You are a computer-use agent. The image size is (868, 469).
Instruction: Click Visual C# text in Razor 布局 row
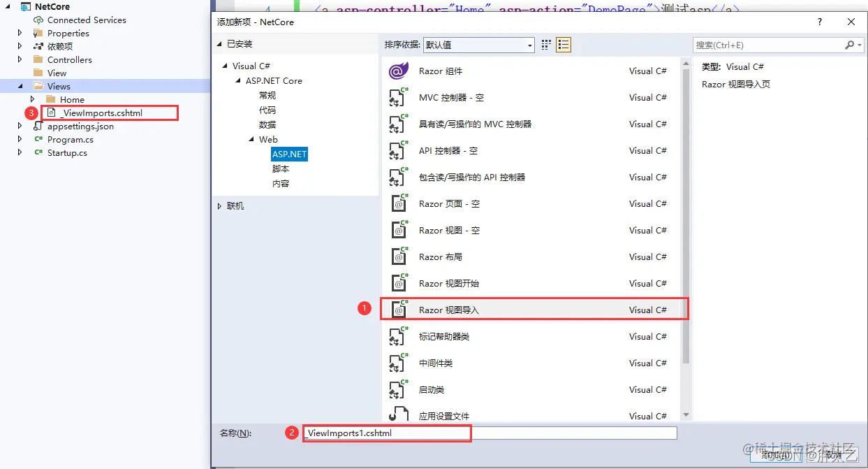pos(648,257)
